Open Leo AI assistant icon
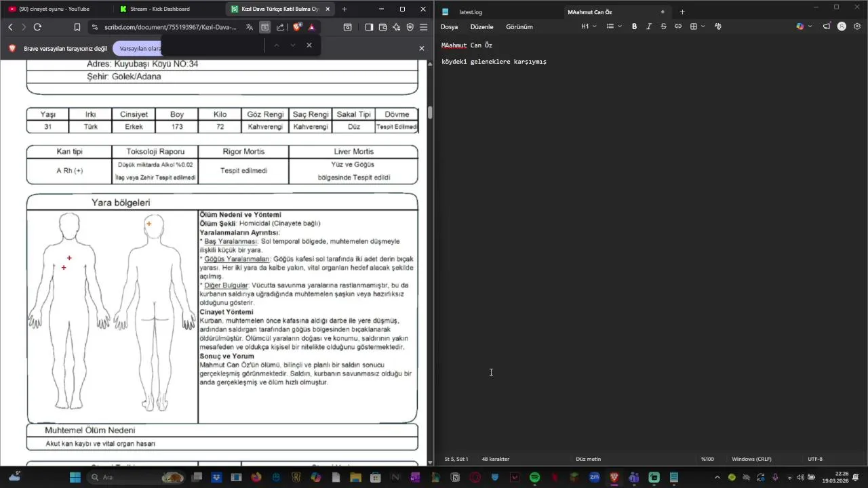The image size is (868, 488). click(397, 27)
